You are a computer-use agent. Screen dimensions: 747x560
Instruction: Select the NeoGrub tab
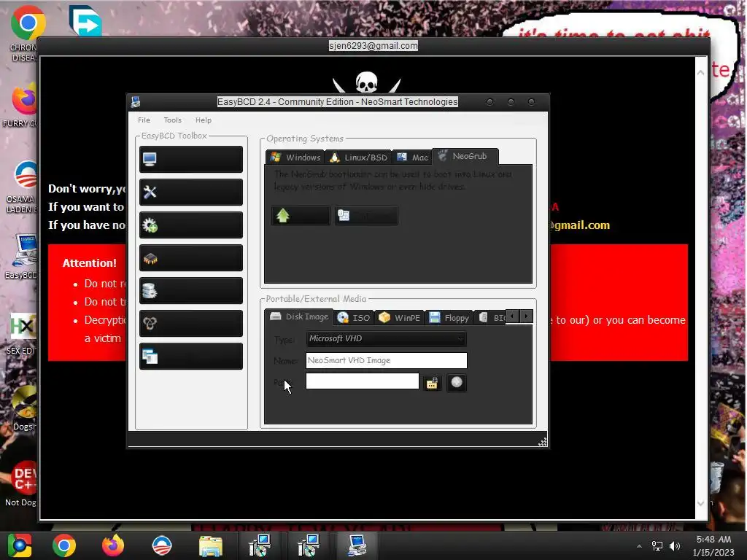(465, 156)
